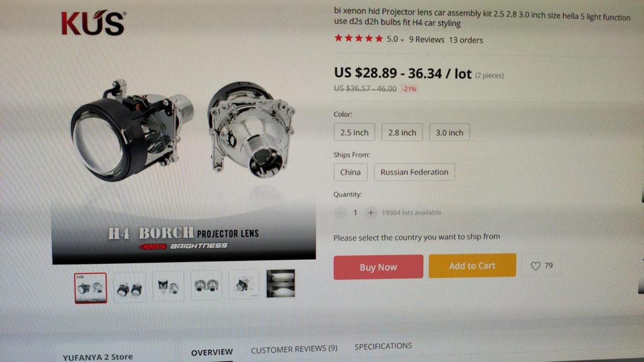Click the Add to Cart button
This screenshot has width=644, height=362.
473,266
